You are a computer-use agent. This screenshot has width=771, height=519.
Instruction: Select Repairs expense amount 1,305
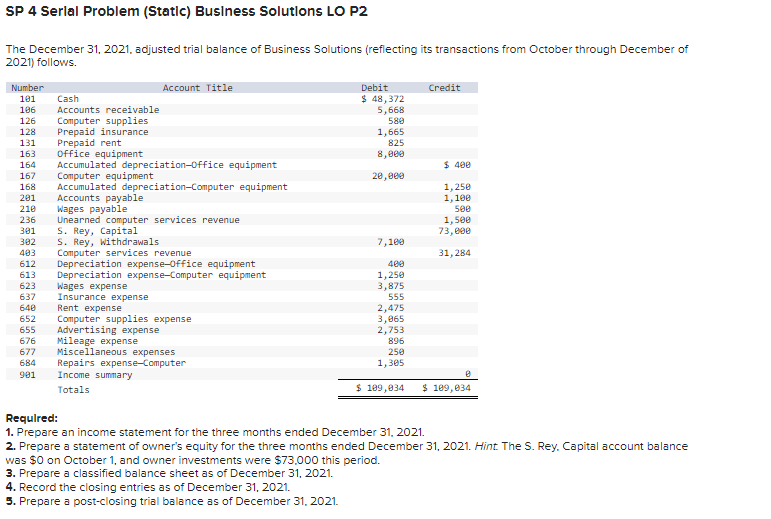(391, 363)
